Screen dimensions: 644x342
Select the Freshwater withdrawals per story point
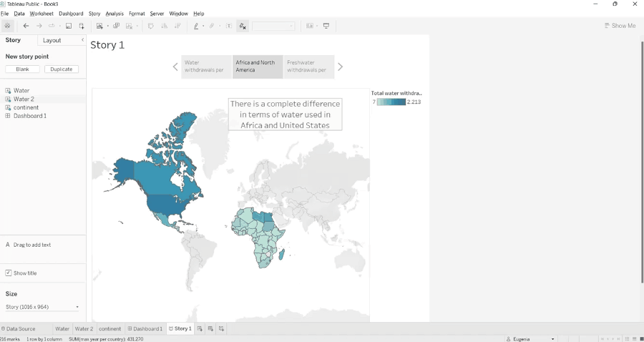[x=309, y=67]
